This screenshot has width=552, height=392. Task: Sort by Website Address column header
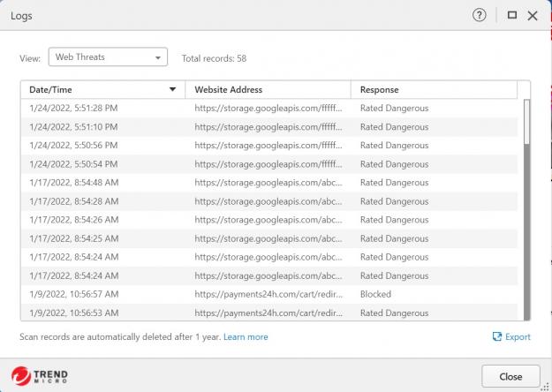coord(268,90)
